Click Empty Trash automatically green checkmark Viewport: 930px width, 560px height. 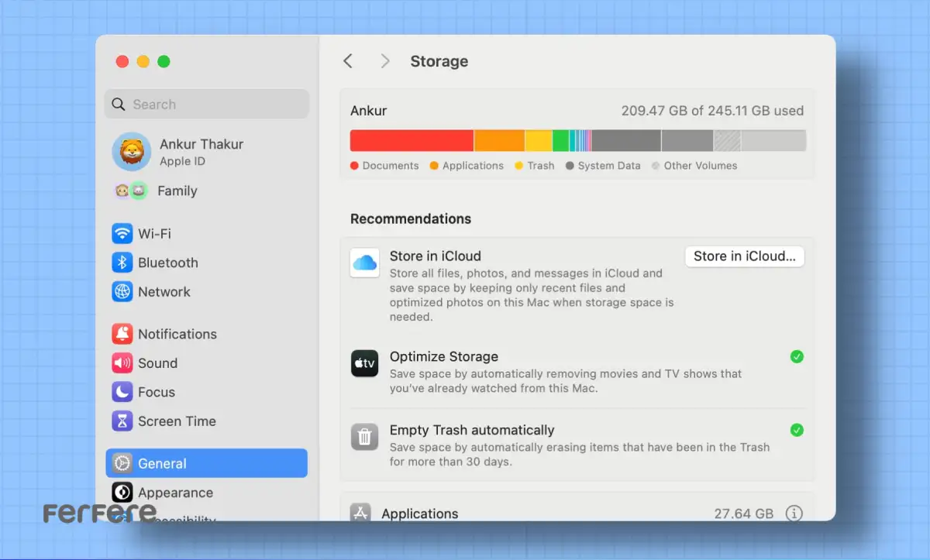coord(797,430)
